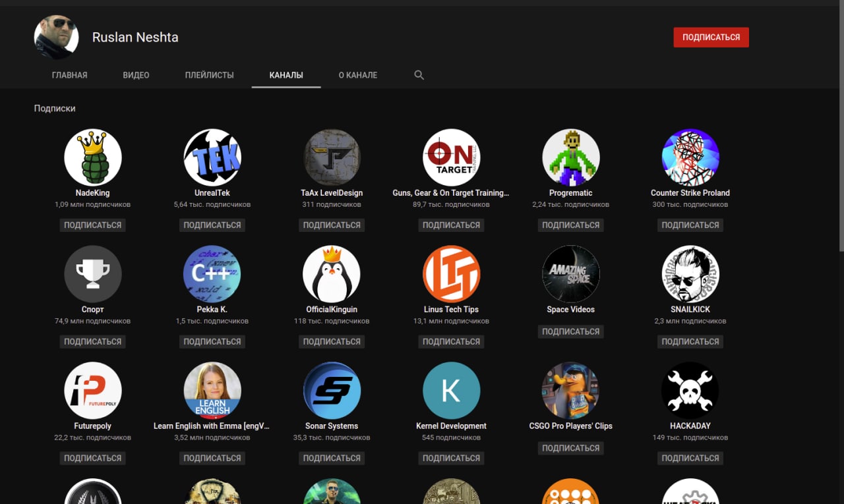Screen dimensions: 844x504
Task: Click the Linus Tech Tips name
Action: (452, 310)
